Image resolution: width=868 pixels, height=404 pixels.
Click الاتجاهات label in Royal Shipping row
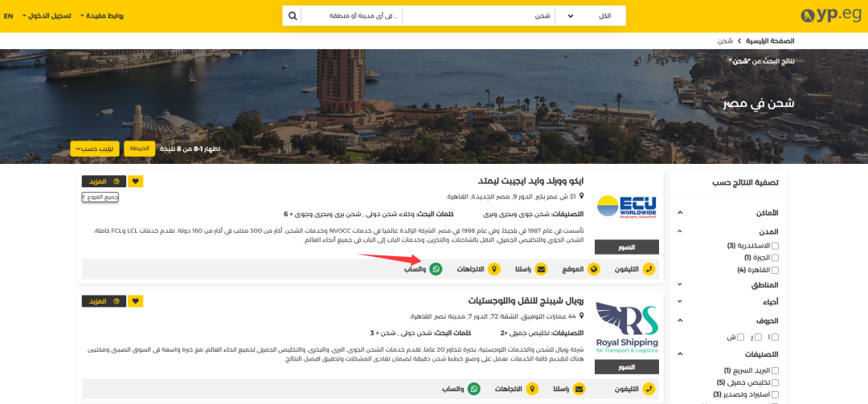point(508,389)
